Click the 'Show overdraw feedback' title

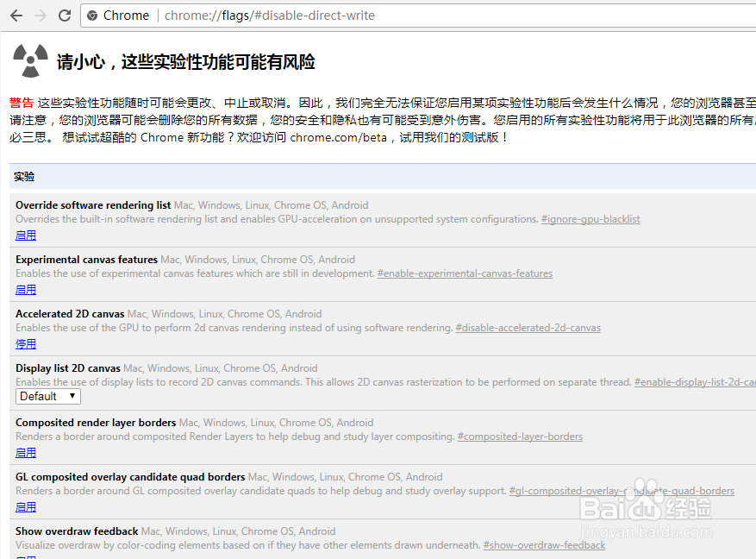click(x=77, y=531)
